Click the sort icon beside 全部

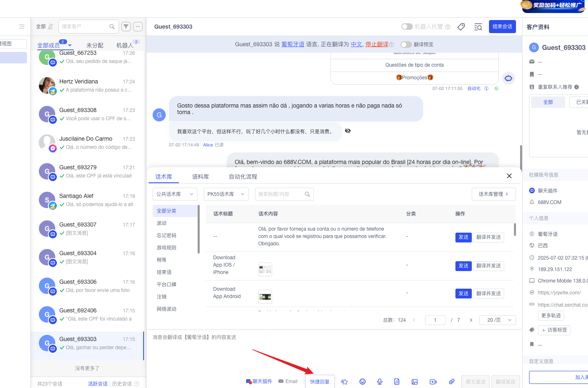click(51, 27)
